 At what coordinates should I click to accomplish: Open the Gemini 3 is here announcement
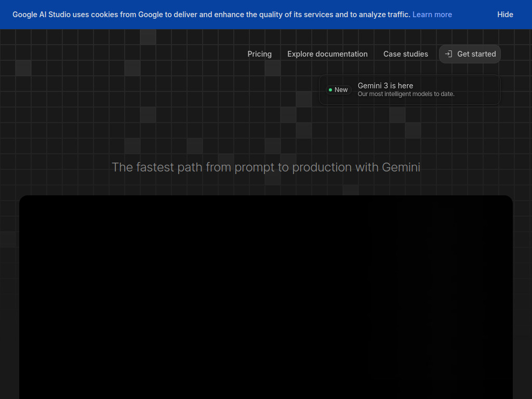tap(385, 86)
